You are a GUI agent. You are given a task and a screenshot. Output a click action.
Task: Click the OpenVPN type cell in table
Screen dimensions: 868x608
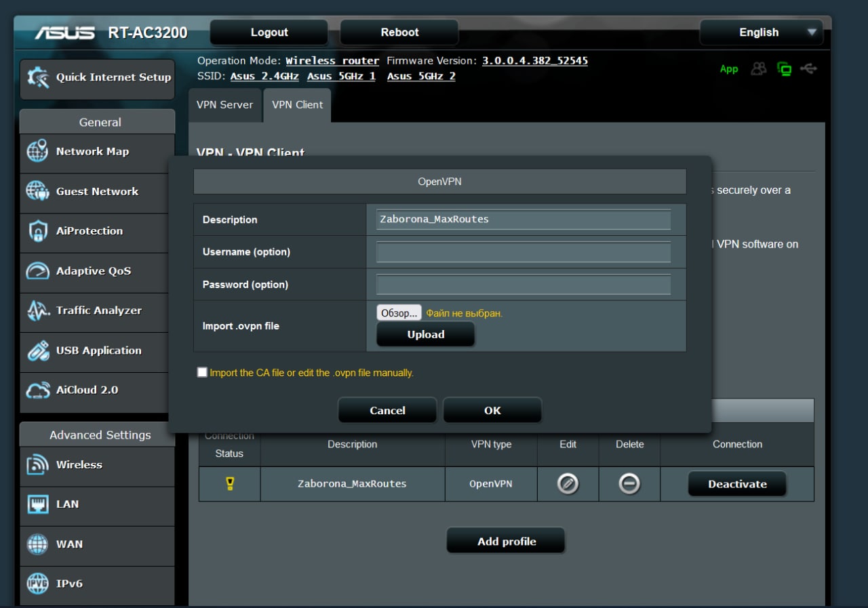[491, 484]
